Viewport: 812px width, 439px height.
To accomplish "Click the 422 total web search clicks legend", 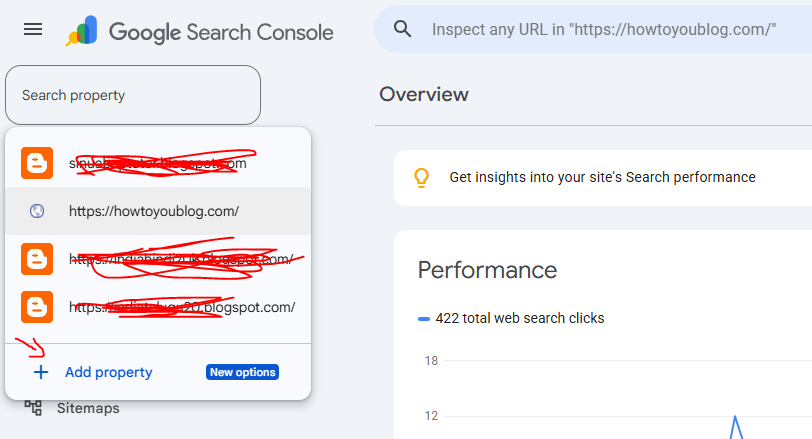I will (x=511, y=318).
